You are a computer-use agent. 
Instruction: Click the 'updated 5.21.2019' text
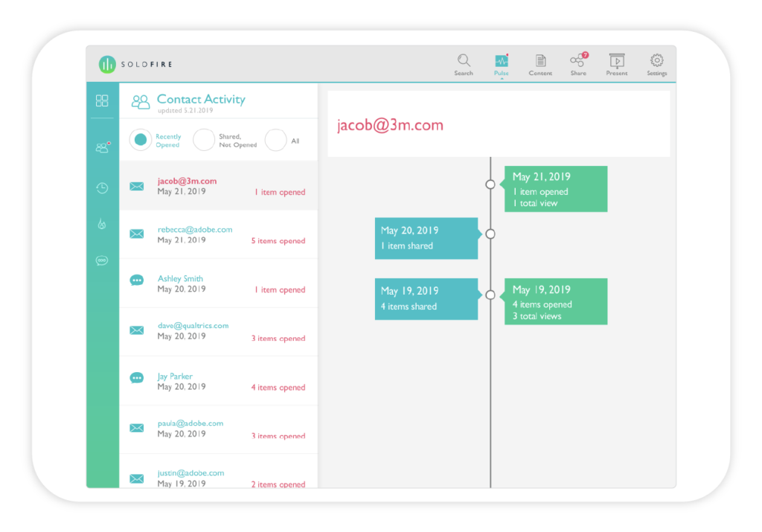(x=185, y=111)
